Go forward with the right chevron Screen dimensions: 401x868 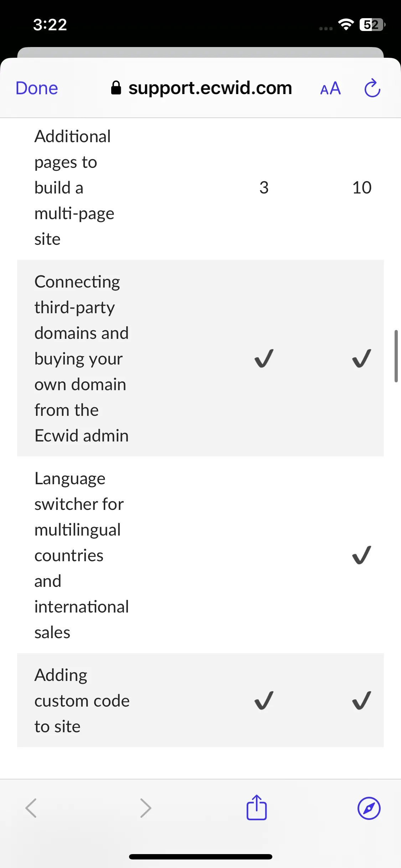coord(145,808)
